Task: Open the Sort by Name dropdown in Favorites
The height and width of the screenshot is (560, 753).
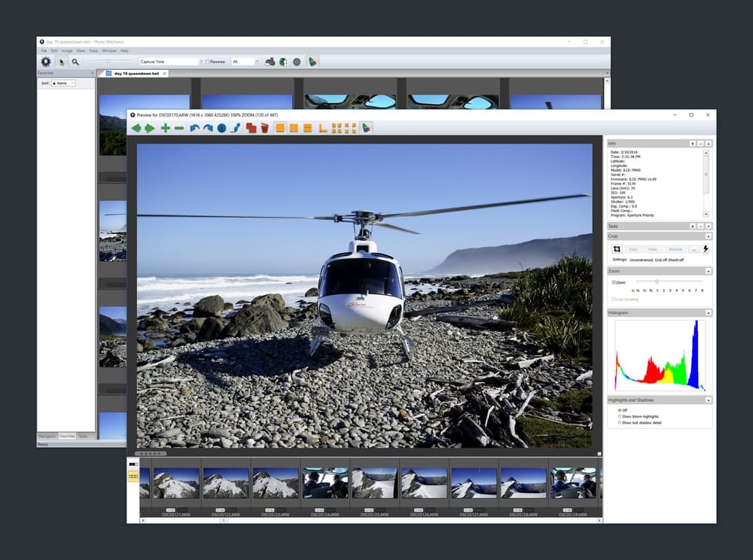Action: (x=63, y=83)
